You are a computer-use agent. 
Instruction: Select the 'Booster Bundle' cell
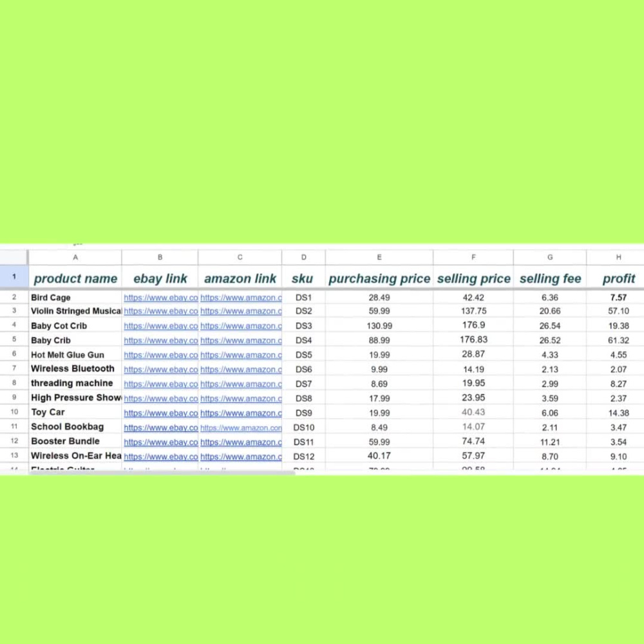[75, 441]
